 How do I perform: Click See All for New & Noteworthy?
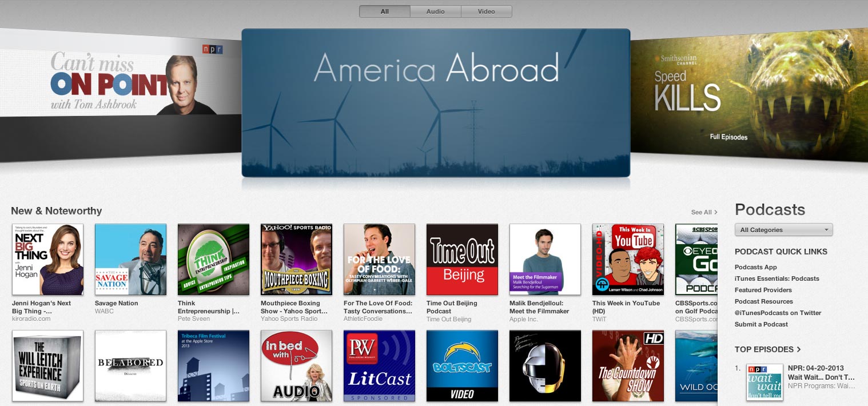click(x=704, y=212)
